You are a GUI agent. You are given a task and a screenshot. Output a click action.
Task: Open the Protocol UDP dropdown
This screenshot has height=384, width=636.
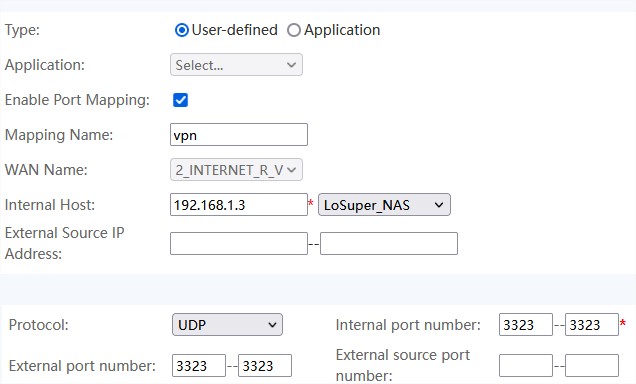pos(227,324)
